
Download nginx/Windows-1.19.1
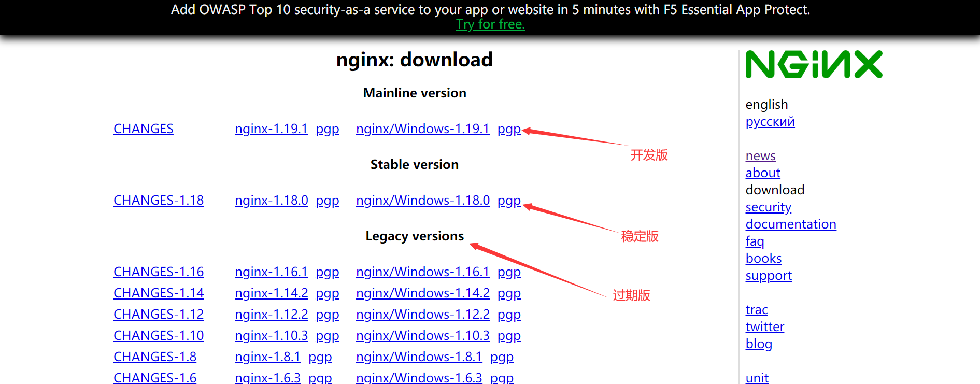(x=423, y=129)
